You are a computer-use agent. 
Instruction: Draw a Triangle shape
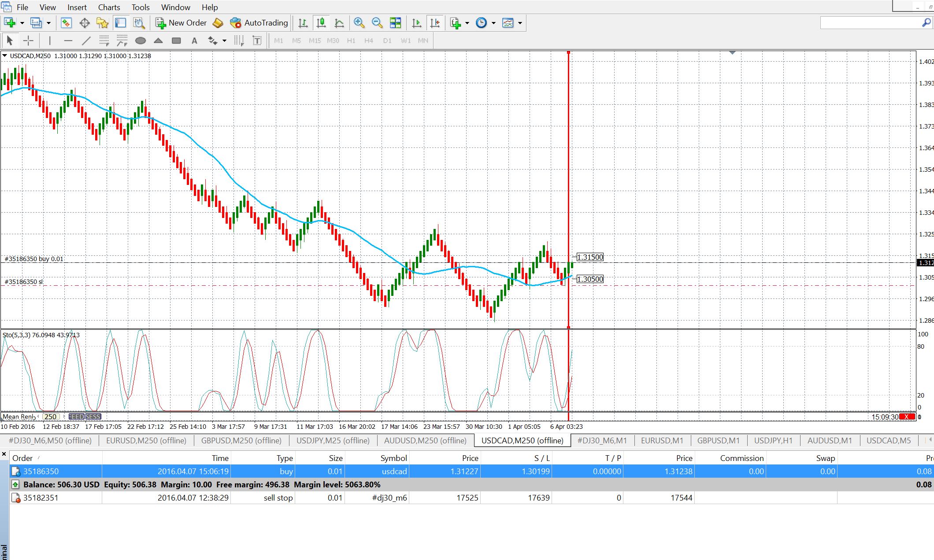point(158,41)
